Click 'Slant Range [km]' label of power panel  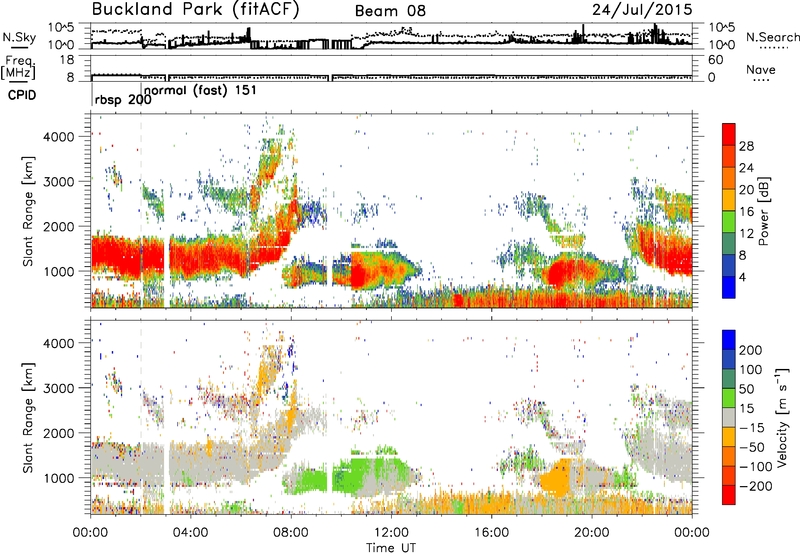pos(28,211)
